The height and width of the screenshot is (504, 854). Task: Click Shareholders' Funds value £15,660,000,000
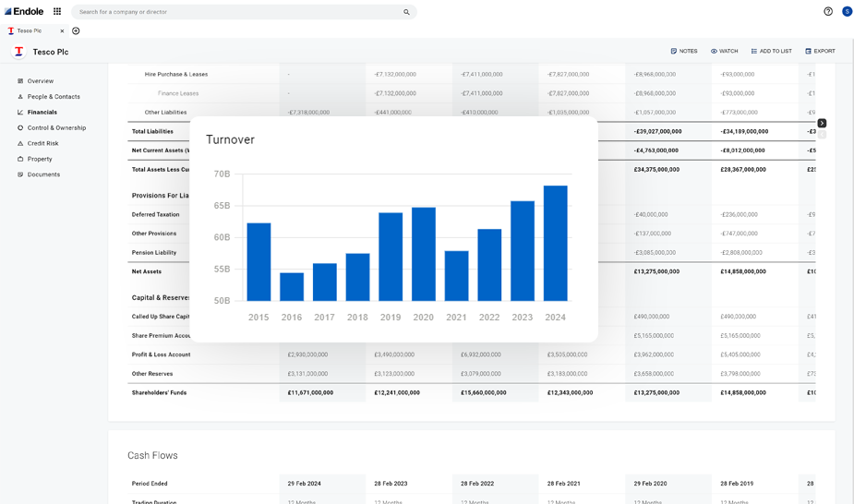[x=484, y=392]
